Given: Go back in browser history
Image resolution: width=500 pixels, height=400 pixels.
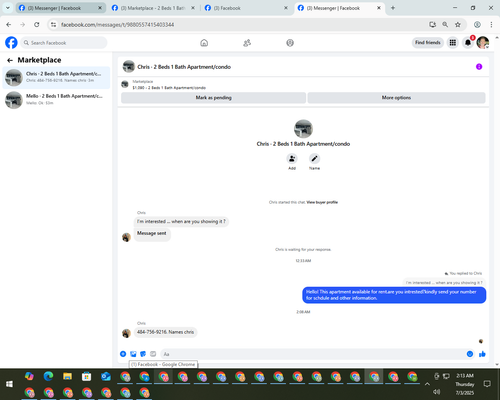Looking at the screenshot, I should (x=9, y=25).
